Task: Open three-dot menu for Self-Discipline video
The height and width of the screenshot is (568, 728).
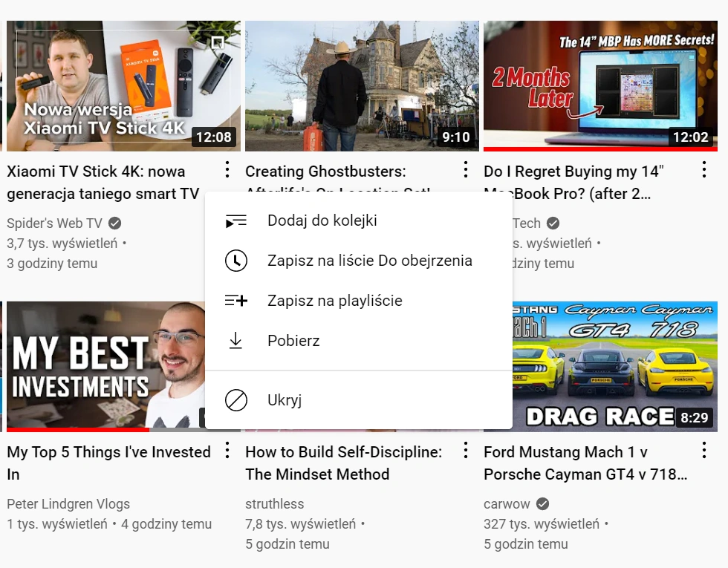Action: coord(466,451)
